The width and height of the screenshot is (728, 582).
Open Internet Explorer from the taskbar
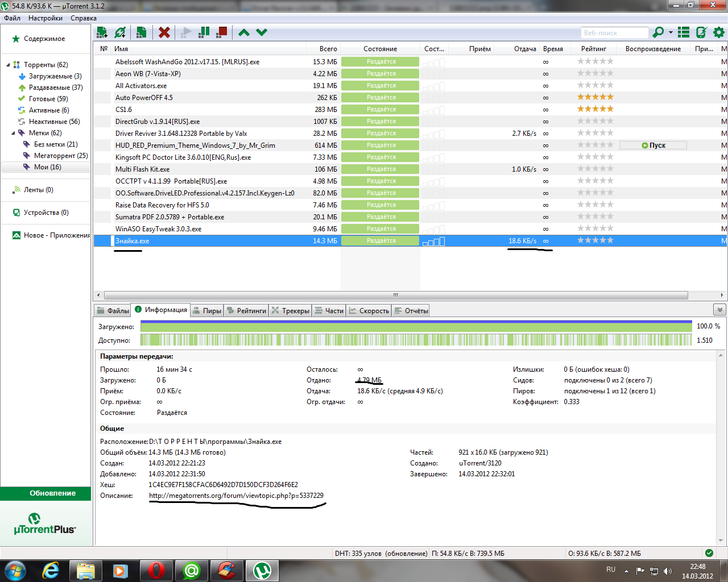click(x=51, y=570)
